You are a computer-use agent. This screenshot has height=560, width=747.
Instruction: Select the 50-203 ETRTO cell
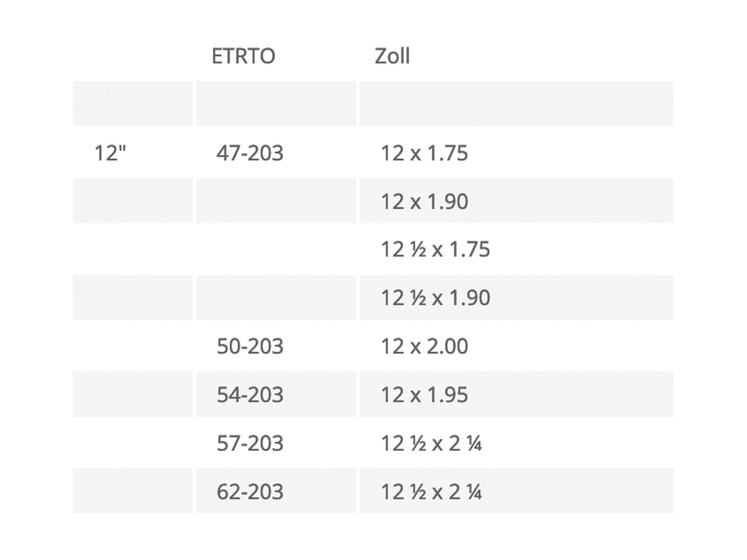point(250,346)
